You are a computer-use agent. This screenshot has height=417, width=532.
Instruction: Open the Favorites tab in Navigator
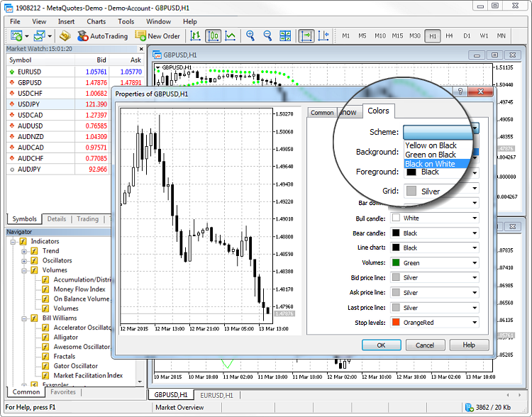coord(63,392)
